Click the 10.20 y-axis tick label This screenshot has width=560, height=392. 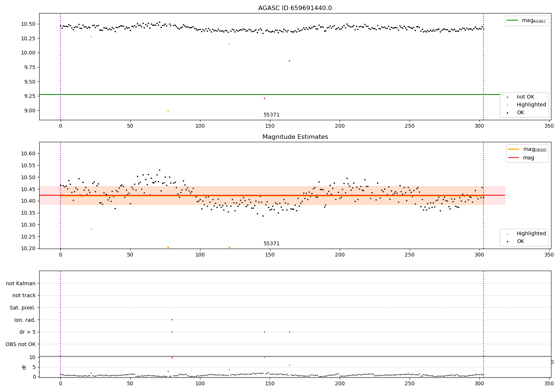tap(28, 248)
